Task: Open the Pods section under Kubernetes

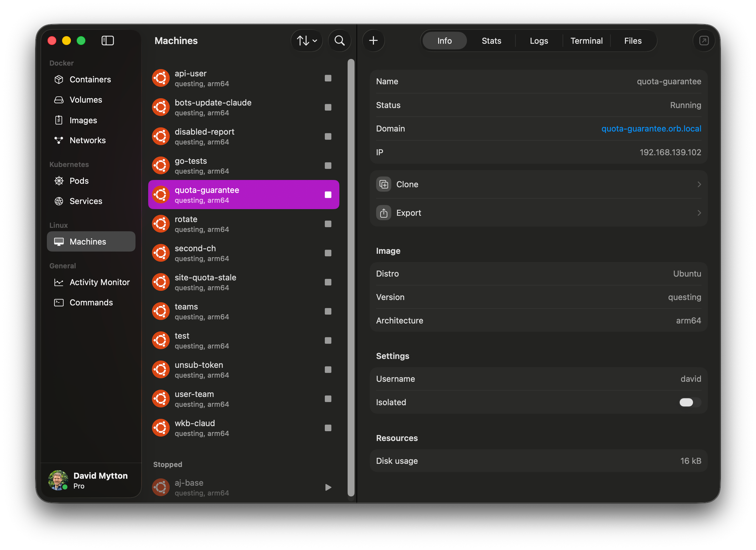Action: click(x=79, y=181)
